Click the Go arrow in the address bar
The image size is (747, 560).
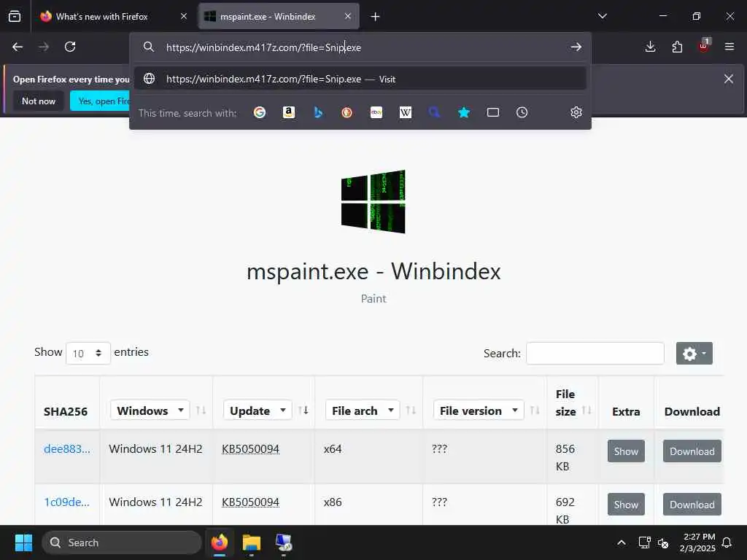coord(576,47)
